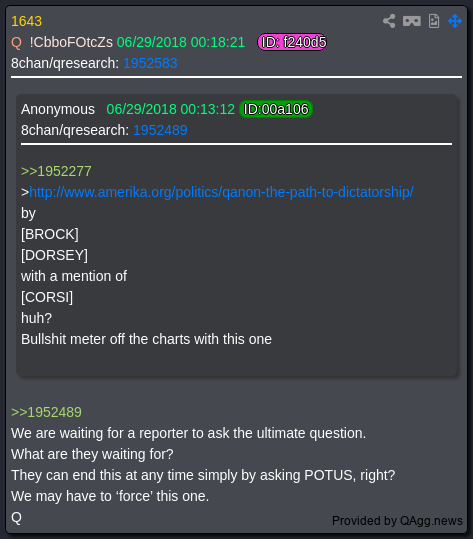The height and width of the screenshot is (539, 473).
Task: Open quoted post link 1952489
Action: point(160,130)
